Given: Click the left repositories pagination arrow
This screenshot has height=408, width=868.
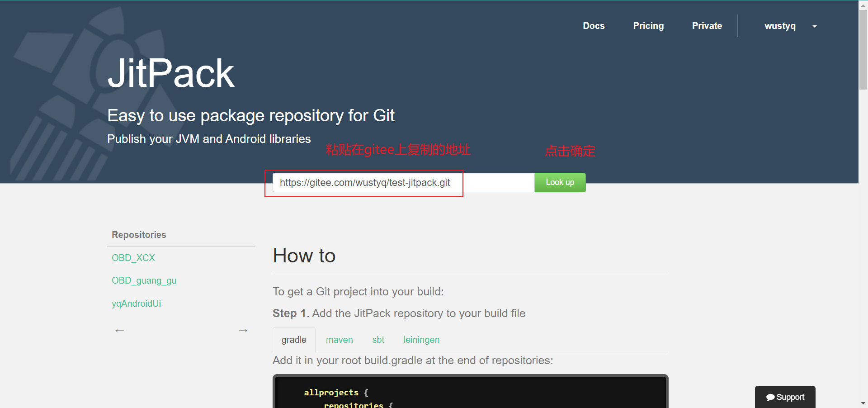Looking at the screenshot, I should (119, 330).
